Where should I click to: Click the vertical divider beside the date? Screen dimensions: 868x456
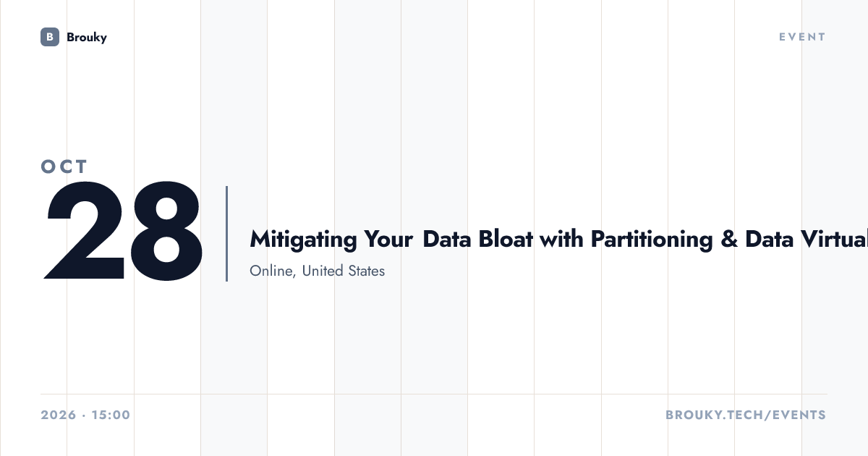tap(226, 234)
